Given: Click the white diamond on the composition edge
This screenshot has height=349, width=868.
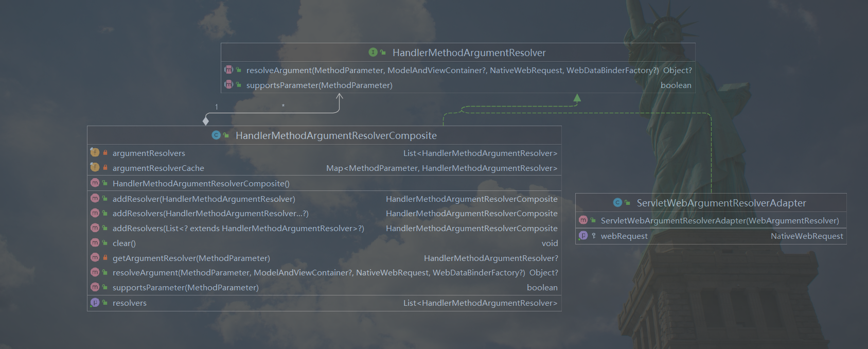Looking at the screenshot, I should (x=206, y=121).
